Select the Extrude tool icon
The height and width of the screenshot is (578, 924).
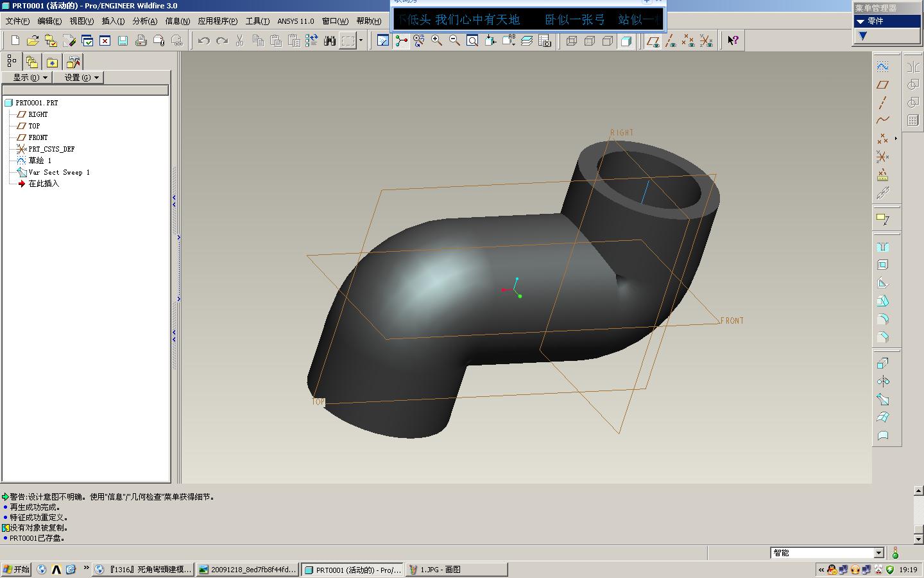click(x=883, y=363)
